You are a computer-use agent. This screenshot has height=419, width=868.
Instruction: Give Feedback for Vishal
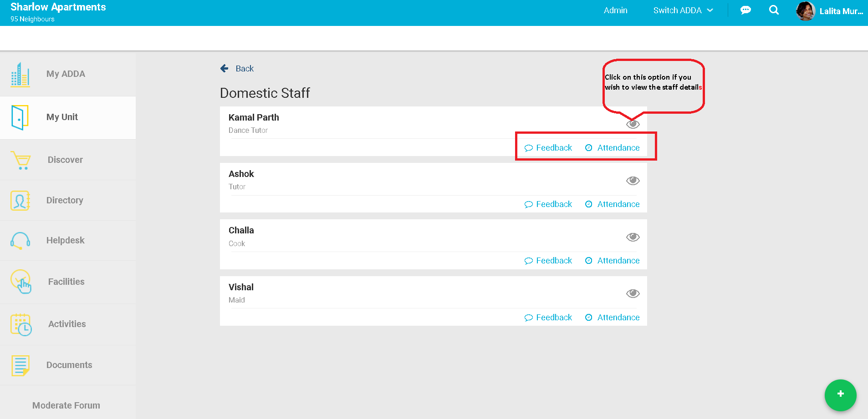[548, 318]
